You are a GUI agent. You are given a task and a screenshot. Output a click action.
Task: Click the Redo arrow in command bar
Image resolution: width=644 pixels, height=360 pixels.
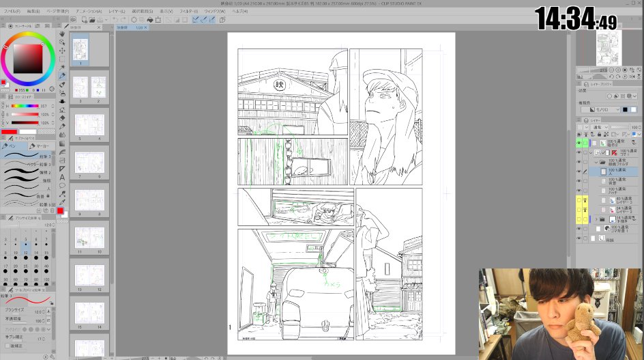[123, 19]
